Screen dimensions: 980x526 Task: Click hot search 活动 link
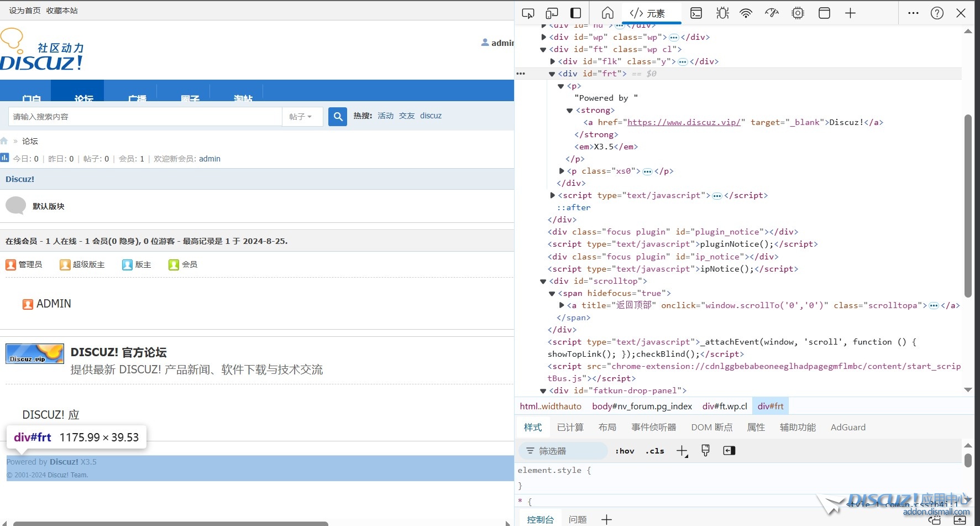(x=385, y=116)
